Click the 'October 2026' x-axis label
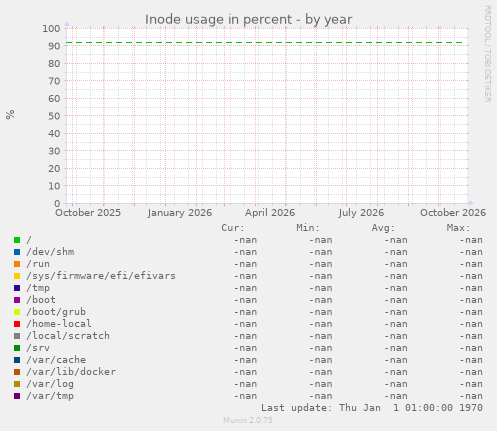Image resolution: width=497 pixels, height=431 pixels. [x=453, y=213]
